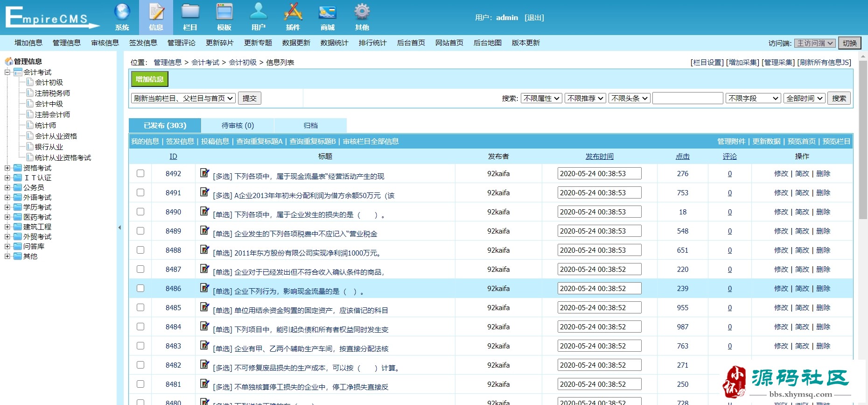868x405 pixels.
Task: Open the 系统 globe icon menu
Action: point(122,17)
